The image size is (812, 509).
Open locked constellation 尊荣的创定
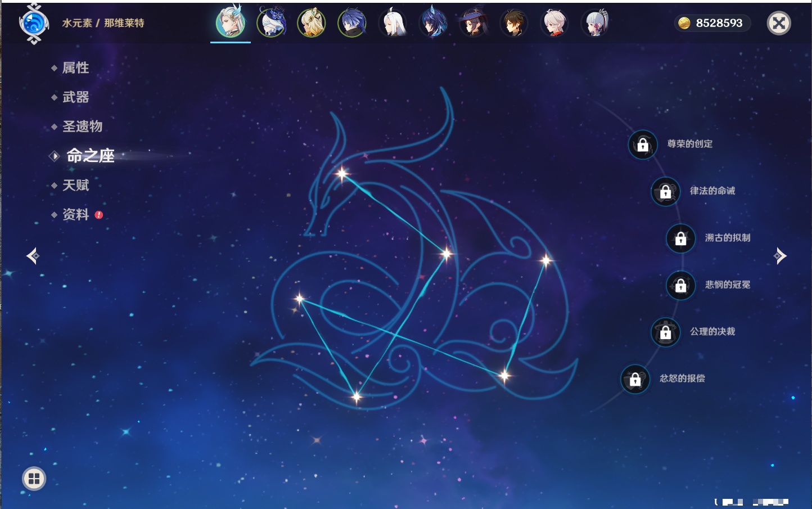click(x=643, y=145)
